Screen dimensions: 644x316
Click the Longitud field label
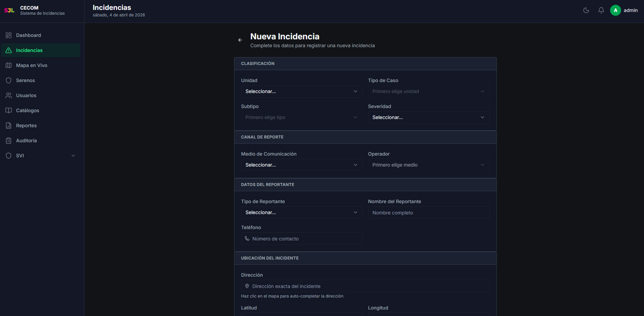[x=378, y=308]
